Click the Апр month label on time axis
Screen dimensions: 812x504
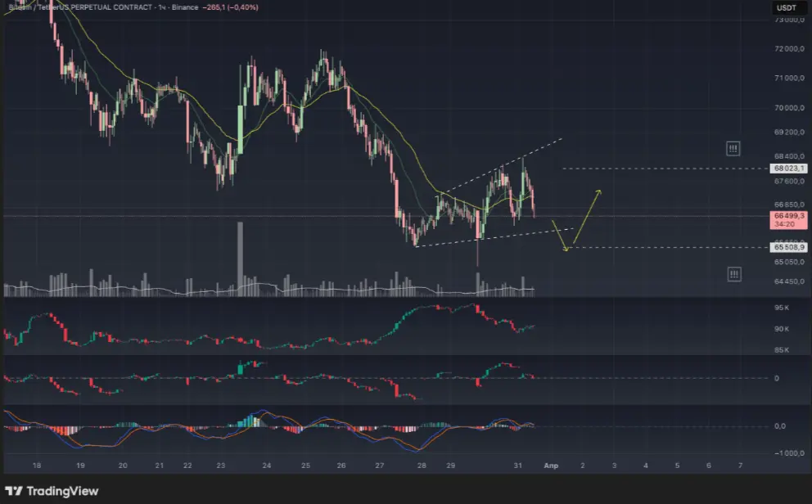pos(551,466)
